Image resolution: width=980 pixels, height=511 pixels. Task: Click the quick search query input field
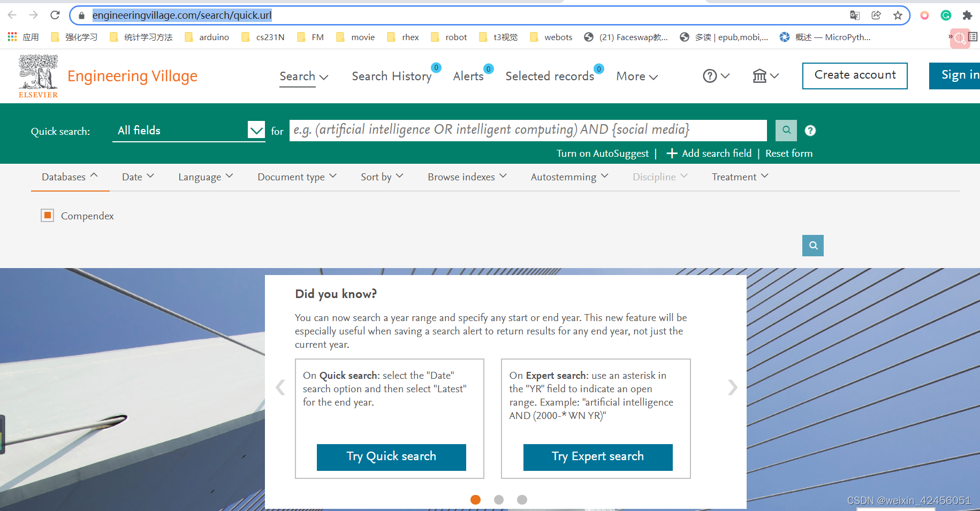click(x=528, y=130)
